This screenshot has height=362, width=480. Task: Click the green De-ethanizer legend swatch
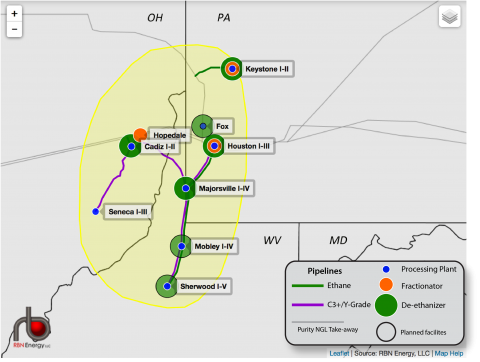(386, 305)
